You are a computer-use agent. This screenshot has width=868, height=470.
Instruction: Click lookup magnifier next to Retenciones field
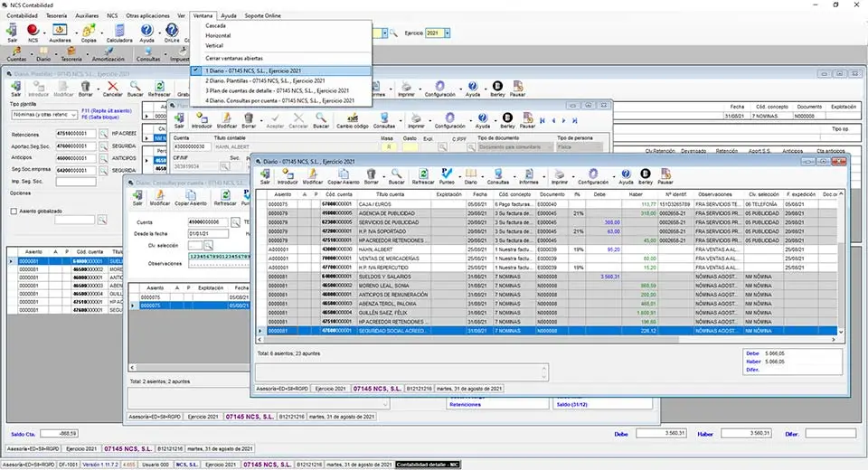click(103, 134)
